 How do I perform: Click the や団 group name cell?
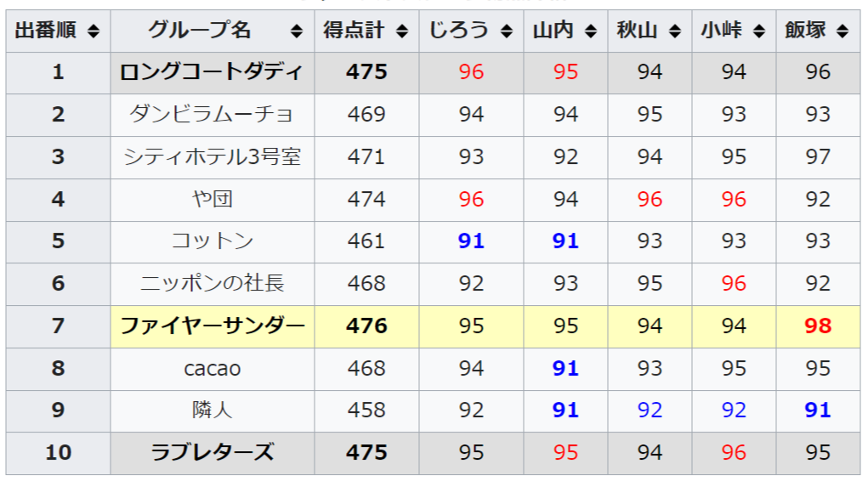(x=213, y=199)
